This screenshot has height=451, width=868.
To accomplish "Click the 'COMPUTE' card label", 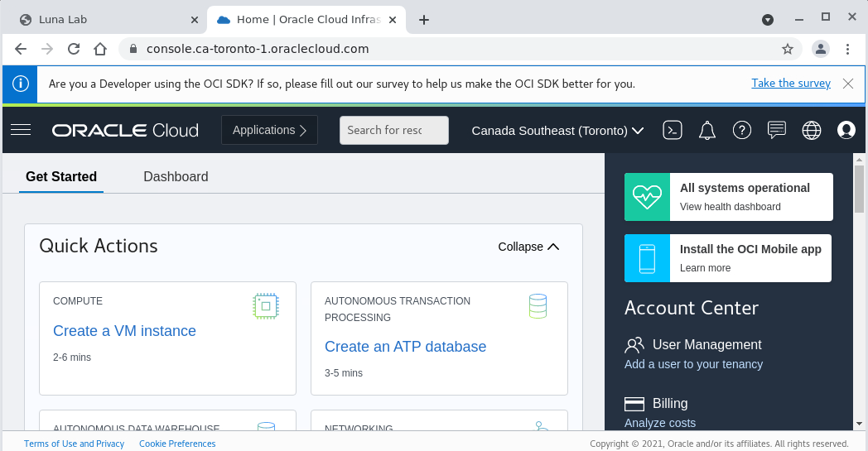I will tap(78, 301).
